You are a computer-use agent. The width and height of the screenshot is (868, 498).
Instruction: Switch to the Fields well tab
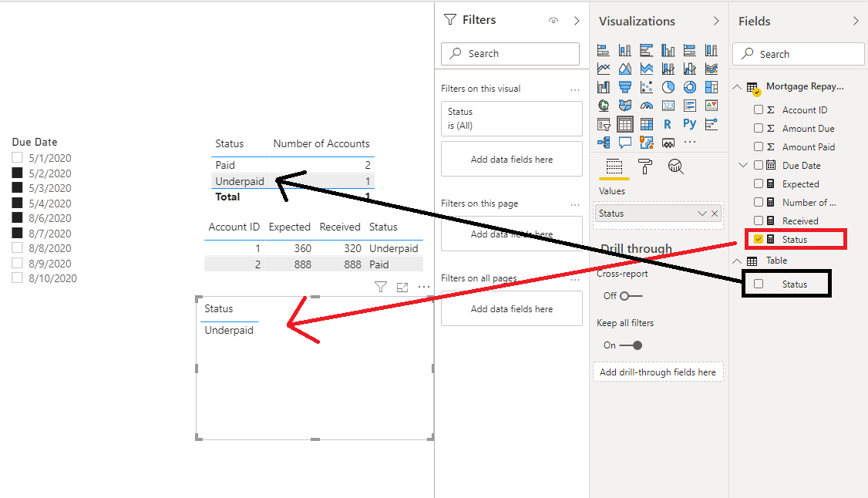pos(614,167)
